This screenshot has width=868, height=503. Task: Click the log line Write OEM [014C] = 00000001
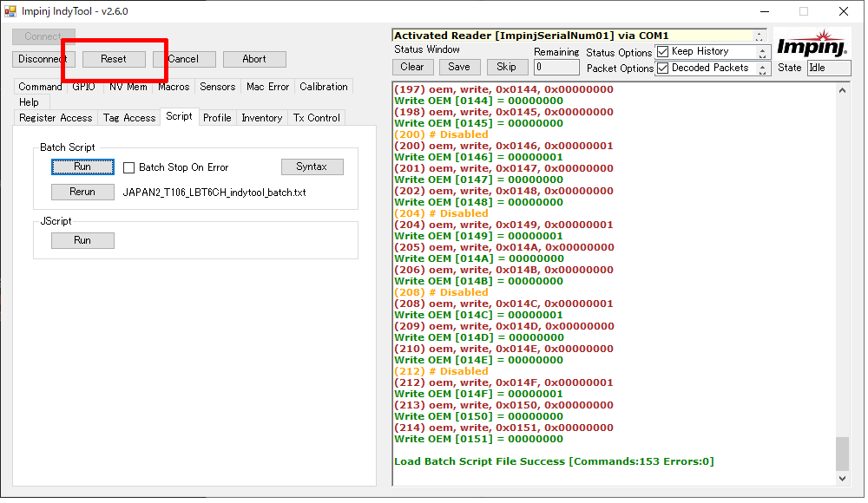click(479, 316)
